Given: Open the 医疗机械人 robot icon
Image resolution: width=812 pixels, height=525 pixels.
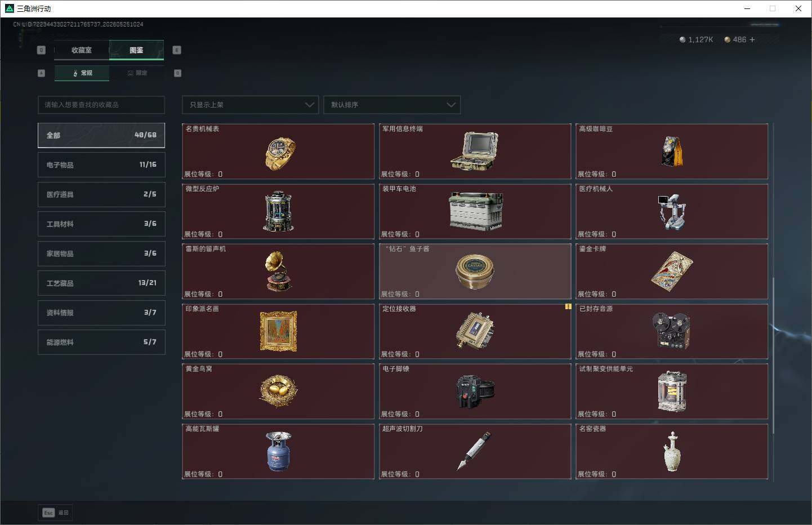Looking at the screenshot, I should pyautogui.click(x=671, y=212).
